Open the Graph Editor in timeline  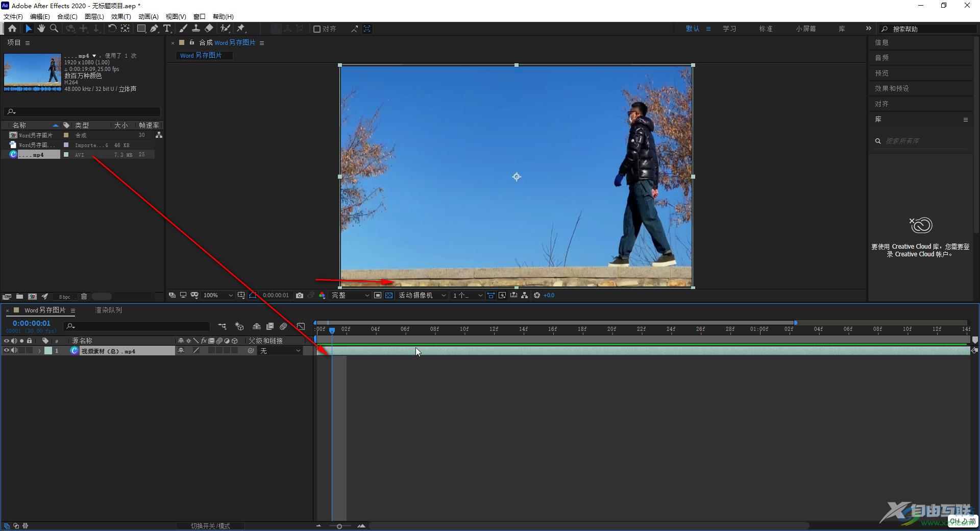click(x=301, y=326)
